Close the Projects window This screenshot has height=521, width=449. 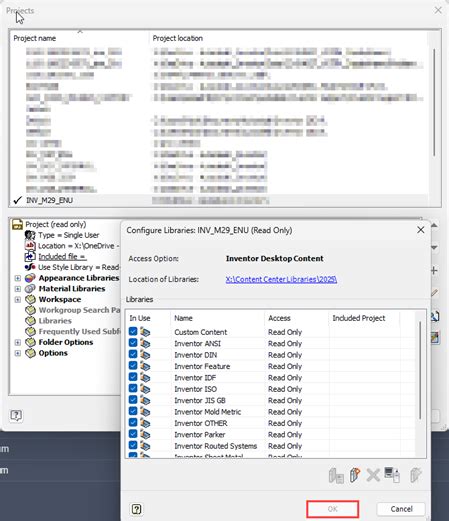click(x=438, y=10)
